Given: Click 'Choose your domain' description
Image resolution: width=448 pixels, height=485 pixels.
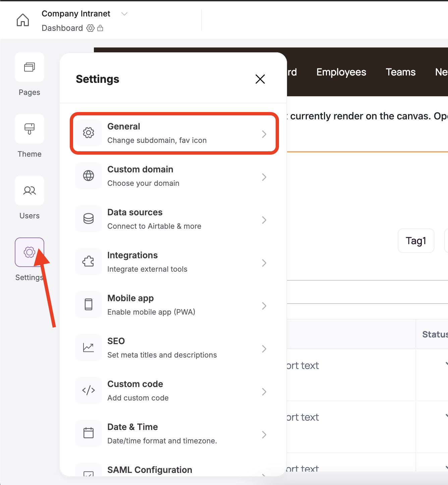Looking at the screenshot, I should coord(143,183).
